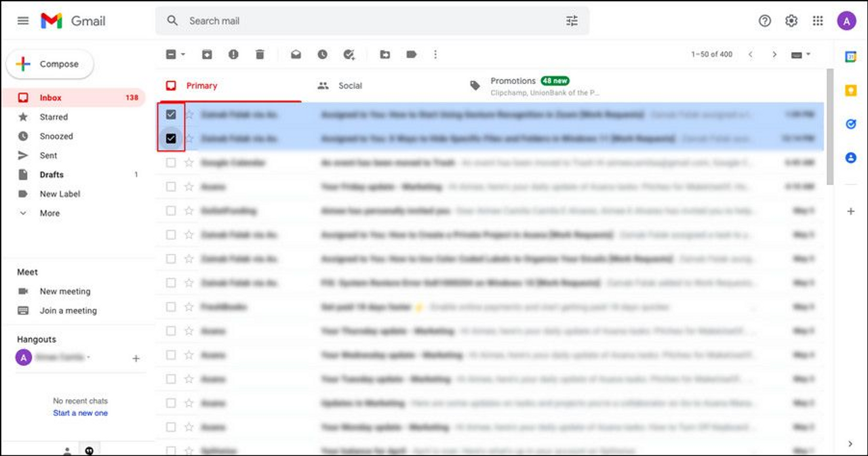Viewport: 868px width, 456px height.
Task: Click the Labels tag icon in the toolbar
Action: (411, 55)
